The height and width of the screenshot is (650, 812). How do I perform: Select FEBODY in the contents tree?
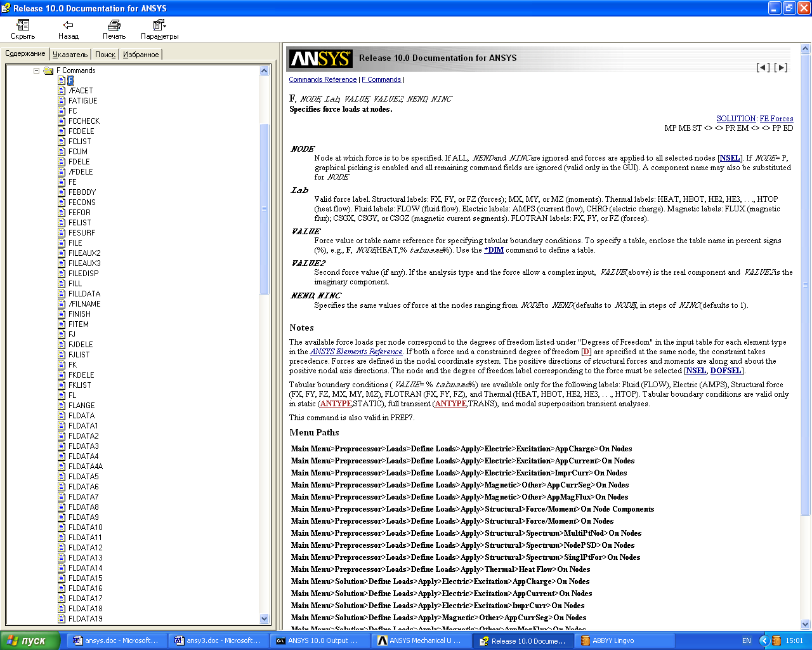pyautogui.click(x=82, y=192)
